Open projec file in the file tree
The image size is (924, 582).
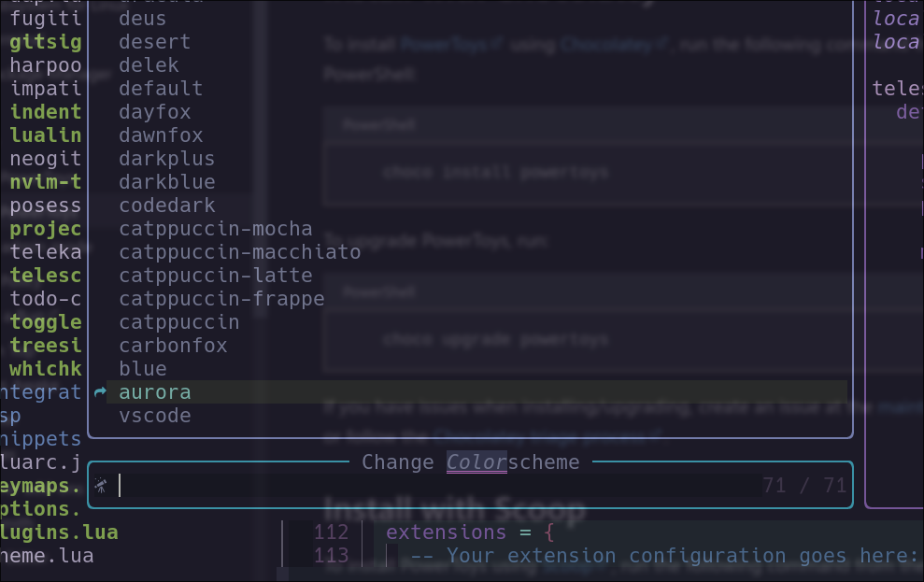pos(46,229)
